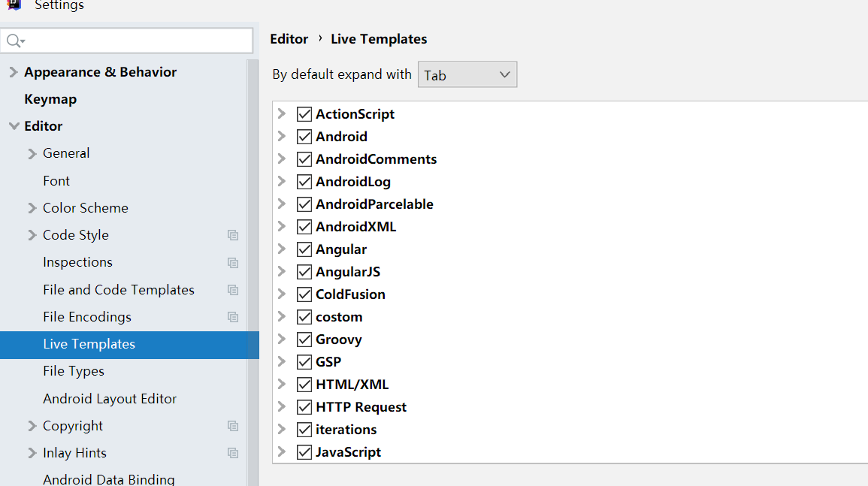The width and height of the screenshot is (868, 486).
Task: Click the copy icon beside Inspections
Action: 233,263
